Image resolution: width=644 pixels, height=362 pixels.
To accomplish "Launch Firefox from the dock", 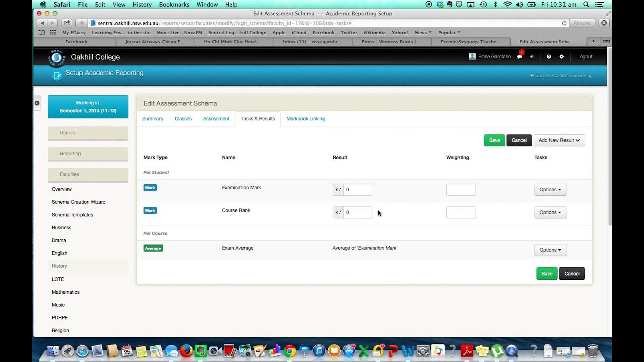I will pyautogui.click(x=187, y=351).
